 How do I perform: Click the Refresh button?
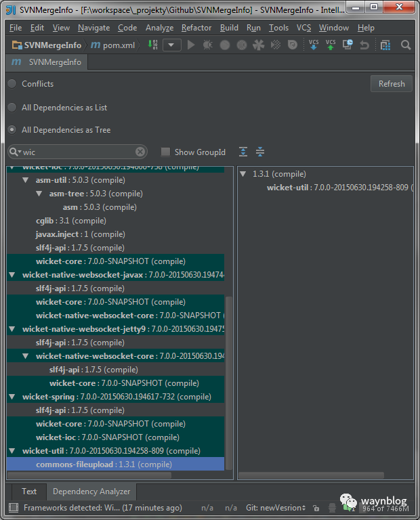[x=392, y=83]
